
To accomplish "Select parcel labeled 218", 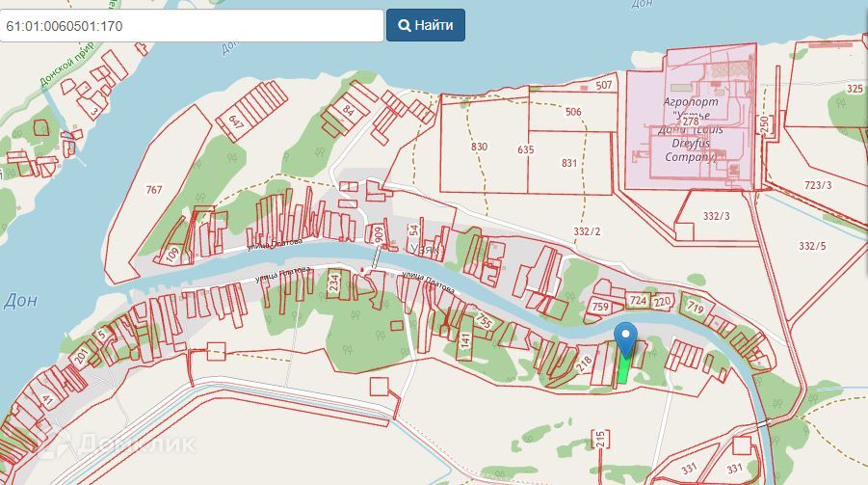I will [584, 364].
